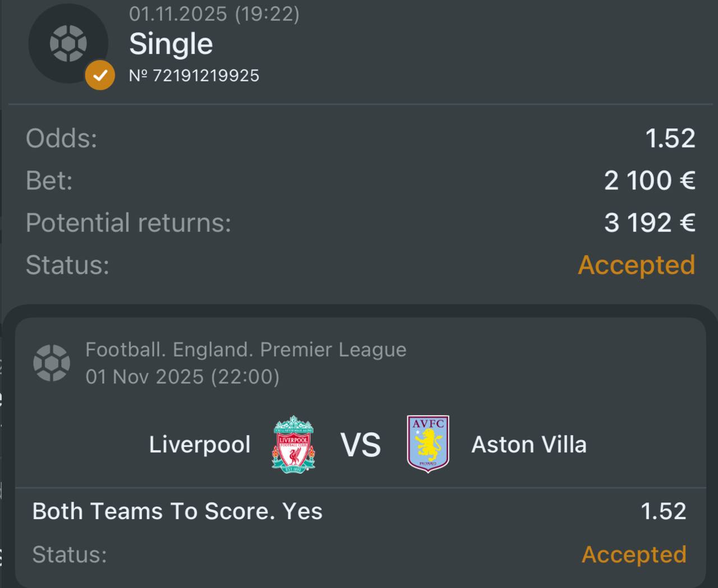
Task: Click bet number 72191219925
Action: [x=194, y=76]
